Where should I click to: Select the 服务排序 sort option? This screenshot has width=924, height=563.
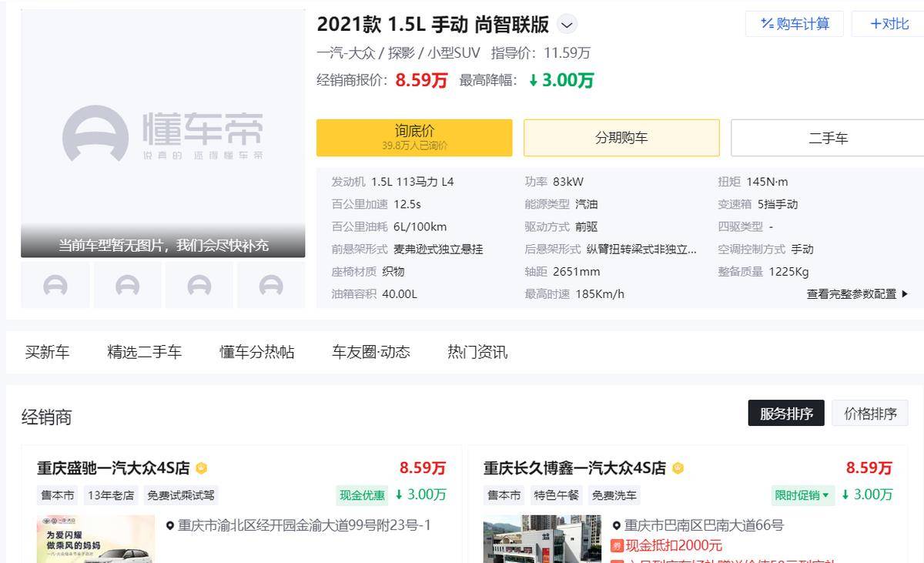tap(786, 413)
